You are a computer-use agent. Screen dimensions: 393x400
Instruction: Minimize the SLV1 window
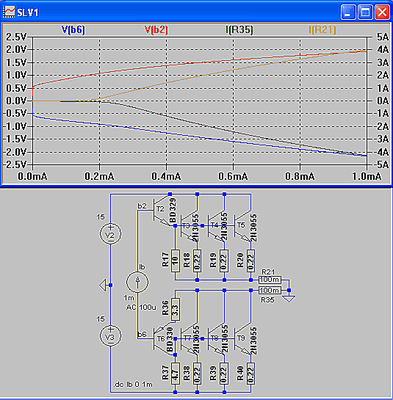tap(348, 13)
